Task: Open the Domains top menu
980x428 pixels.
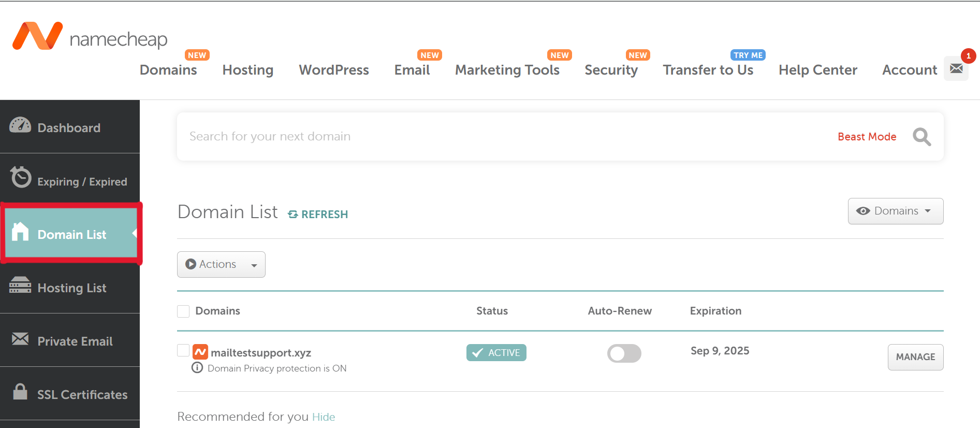Action: coord(168,70)
